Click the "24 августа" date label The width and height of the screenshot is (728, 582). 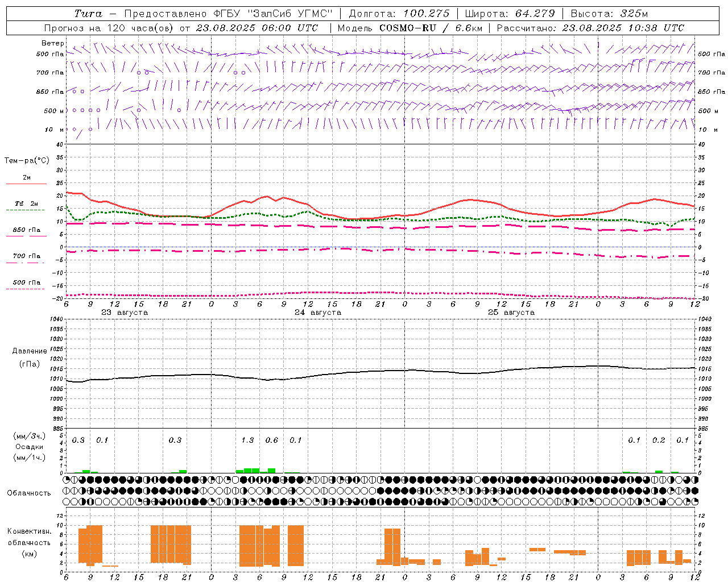(318, 313)
